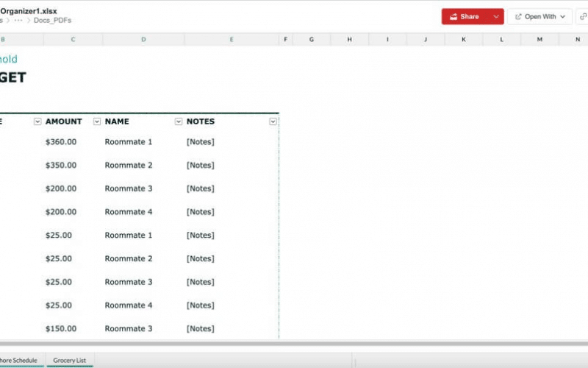Select column G header
This screenshot has height=368, width=588.
[x=311, y=40]
